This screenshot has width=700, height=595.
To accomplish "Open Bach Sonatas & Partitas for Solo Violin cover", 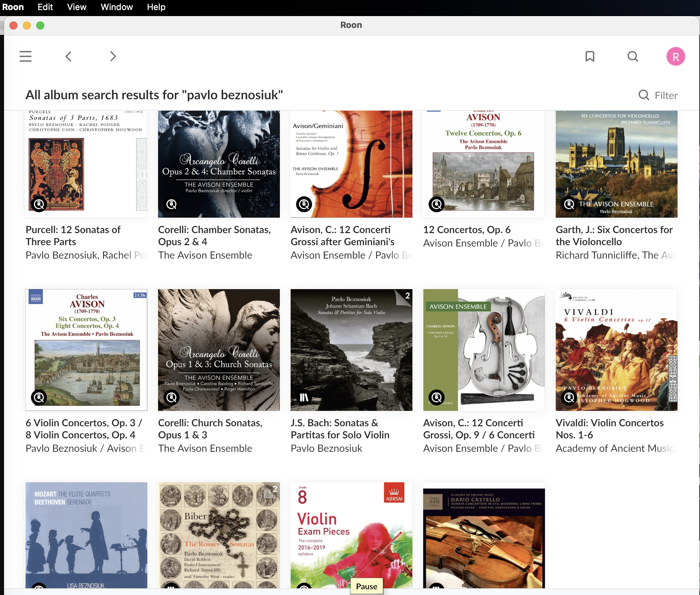I will pyautogui.click(x=351, y=350).
